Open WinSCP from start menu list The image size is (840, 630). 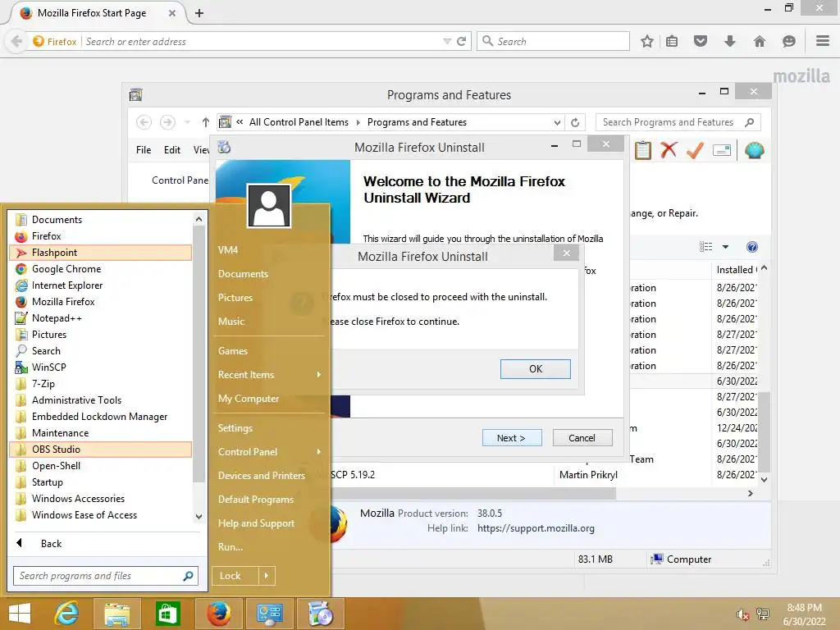pyautogui.click(x=101, y=367)
